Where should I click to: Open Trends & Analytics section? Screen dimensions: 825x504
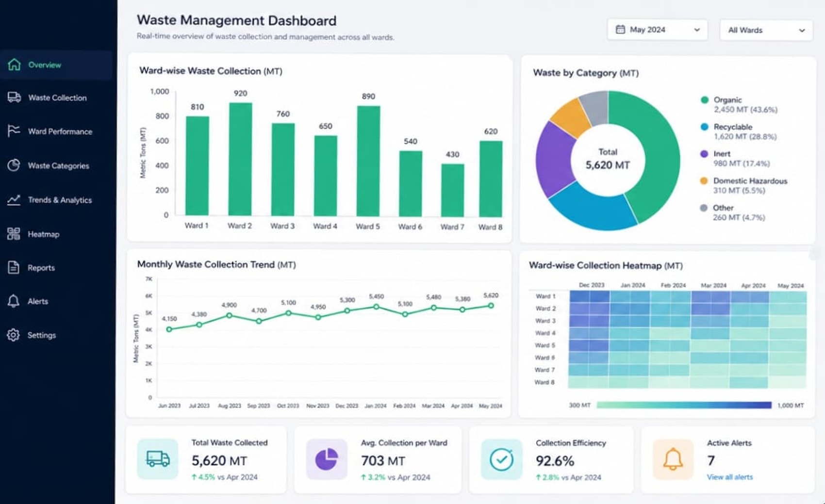pos(56,200)
